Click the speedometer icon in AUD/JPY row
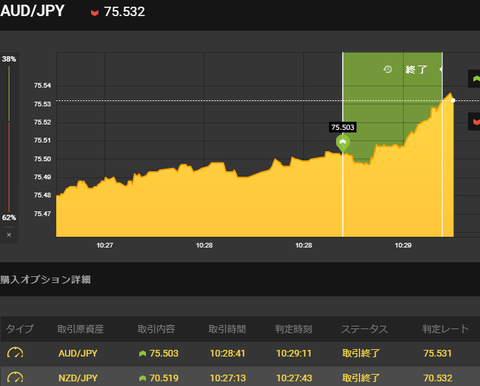This screenshot has height=386, width=480. 15,353
